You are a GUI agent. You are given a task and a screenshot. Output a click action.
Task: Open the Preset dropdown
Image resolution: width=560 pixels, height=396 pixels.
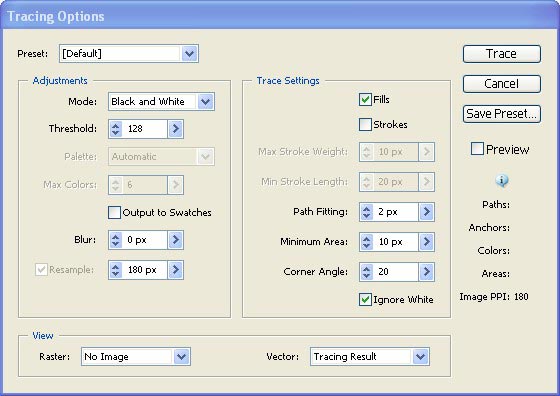pos(129,54)
